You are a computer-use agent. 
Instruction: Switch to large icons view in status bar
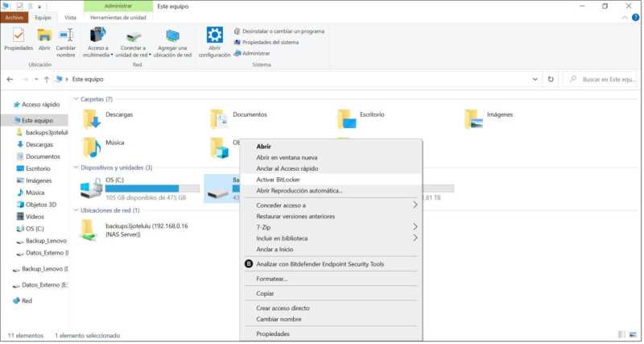click(x=633, y=335)
